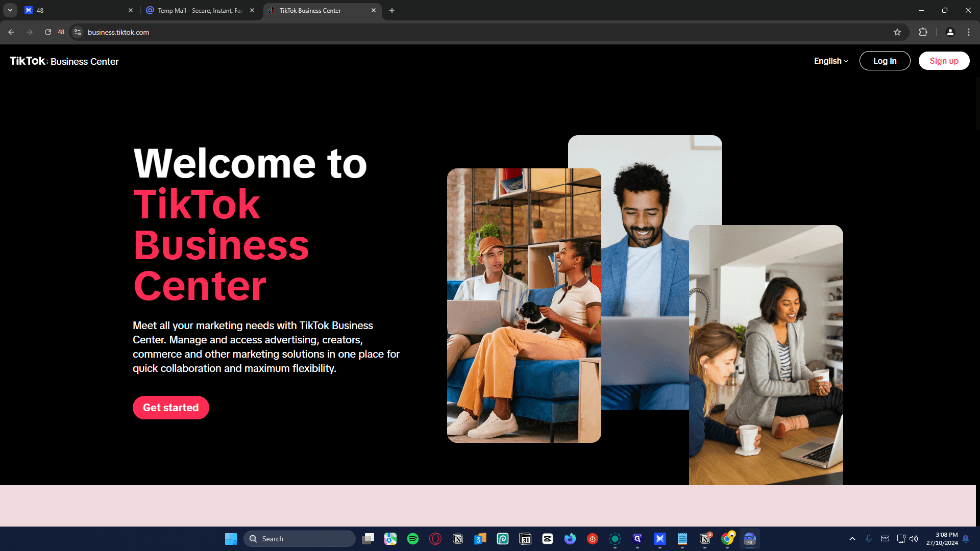Open the notepad app in taskbar

tap(682, 539)
